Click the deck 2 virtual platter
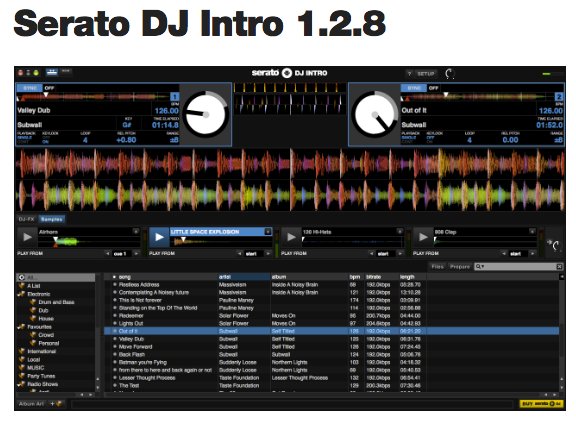This screenshot has height=422, width=576. [375, 115]
